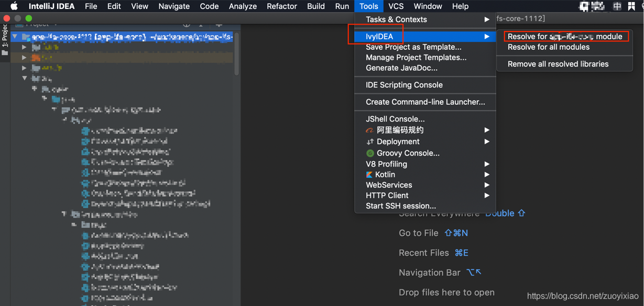Choose Start SSH session...
Viewport: 644px width, 306px height.
click(425, 206)
